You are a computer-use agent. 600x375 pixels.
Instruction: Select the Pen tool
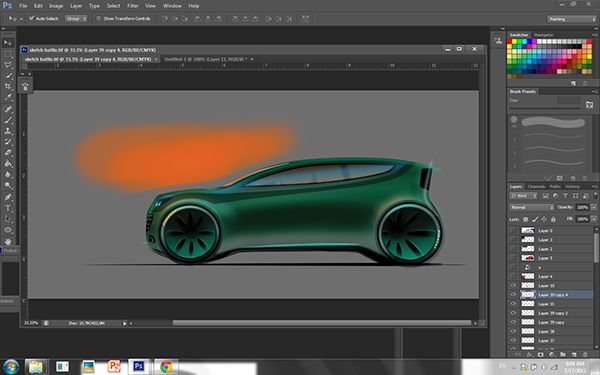(x=8, y=197)
